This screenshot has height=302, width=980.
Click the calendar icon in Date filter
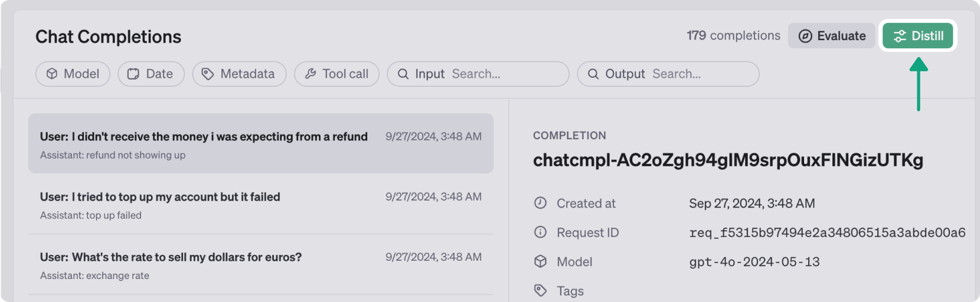point(133,74)
